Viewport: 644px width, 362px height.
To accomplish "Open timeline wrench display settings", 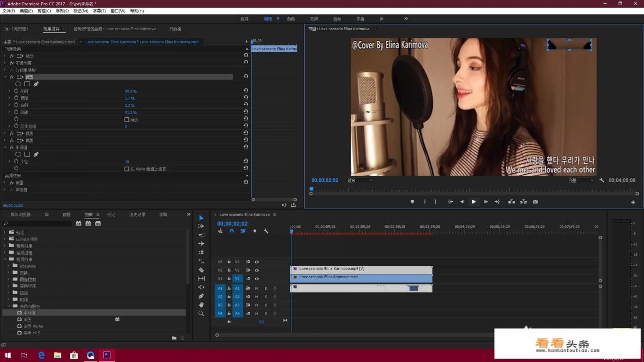I will [x=266, y=231].
